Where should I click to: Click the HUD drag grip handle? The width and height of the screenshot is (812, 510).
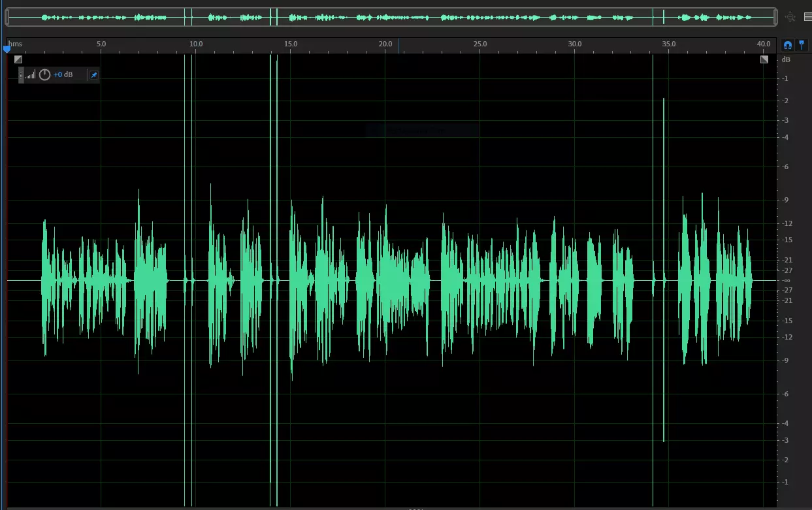[21, 75]
